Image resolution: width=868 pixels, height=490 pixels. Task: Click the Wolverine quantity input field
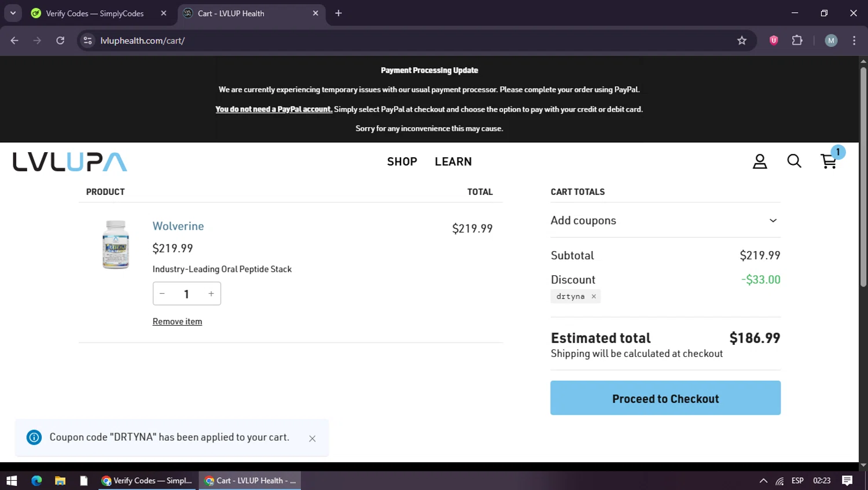[x=186, y=294]
